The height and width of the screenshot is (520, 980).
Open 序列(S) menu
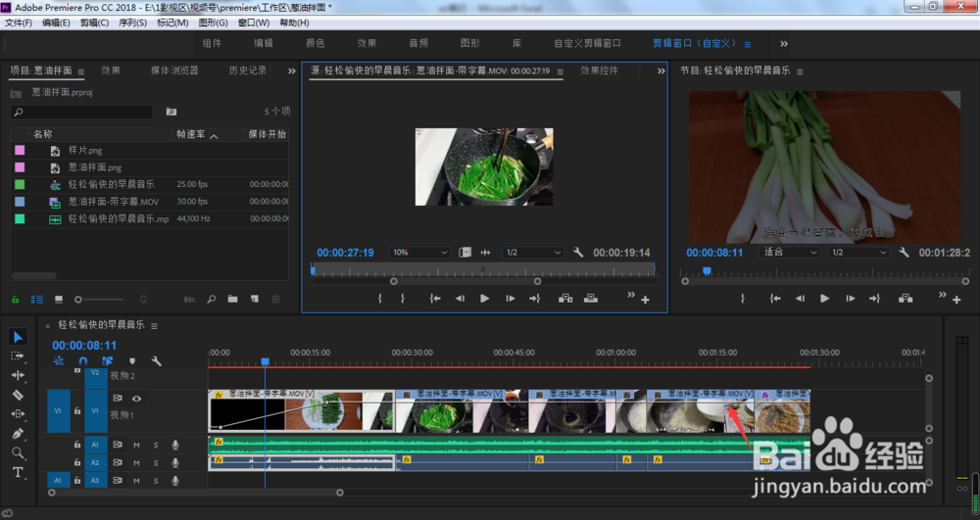132,23
